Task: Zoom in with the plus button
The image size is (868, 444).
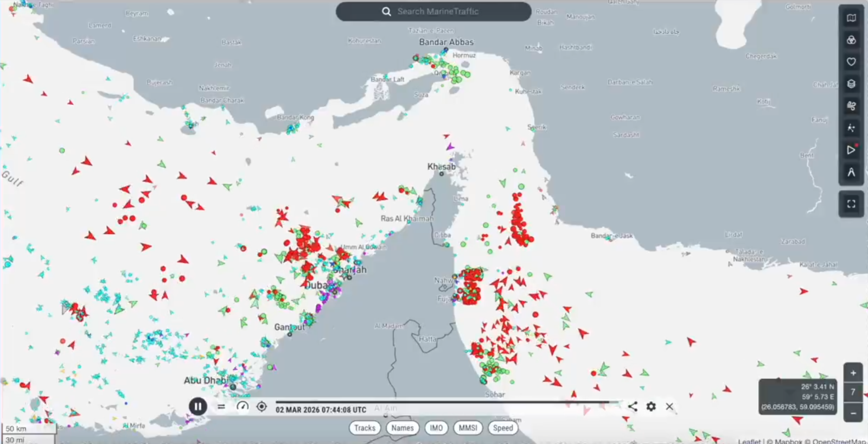Action: click(853, 373)
